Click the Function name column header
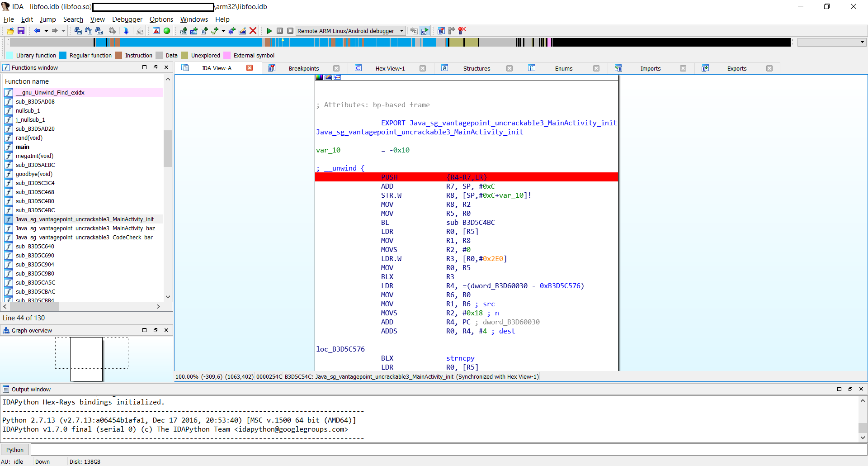Image resolution: width=868 pixels, height=466 pixels. [x=84, y=81]
